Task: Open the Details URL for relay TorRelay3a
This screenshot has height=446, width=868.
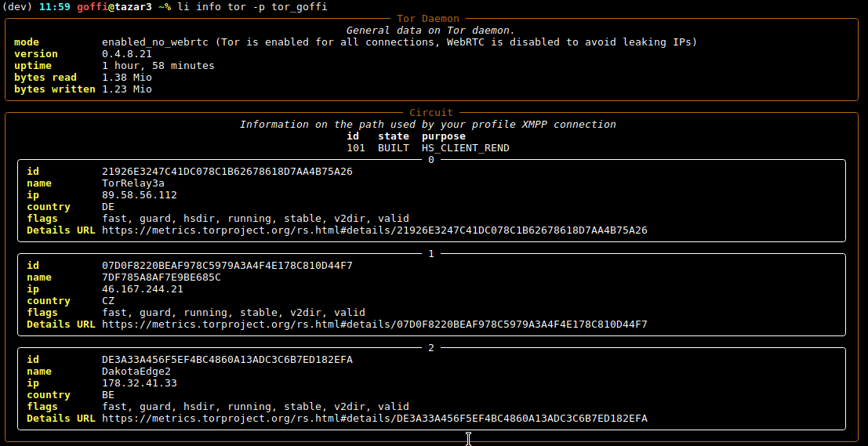Action: click(x=374, y=230)
